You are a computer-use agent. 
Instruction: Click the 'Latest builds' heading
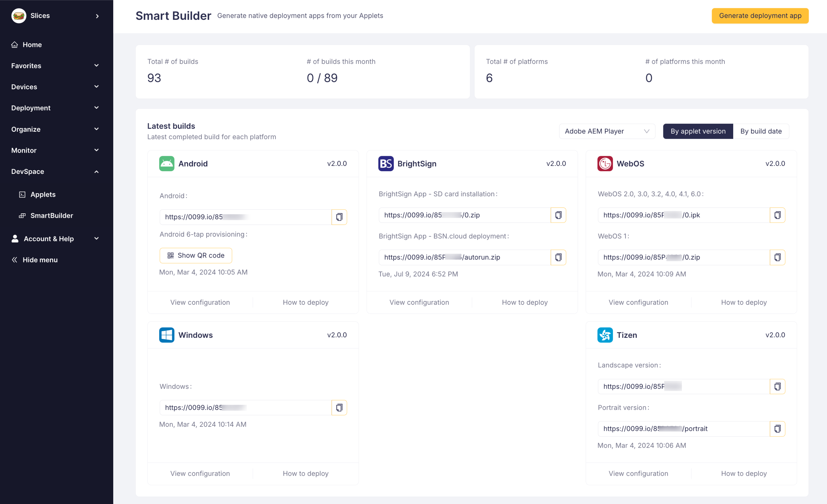pos(171,126)
